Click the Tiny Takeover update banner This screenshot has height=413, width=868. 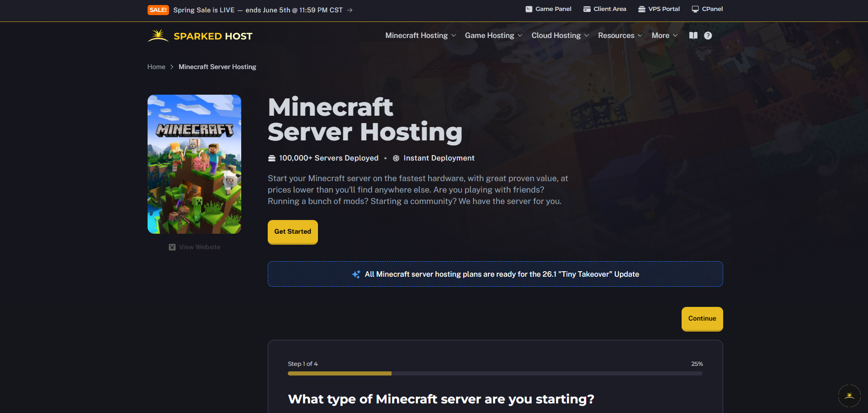(495, 274)
